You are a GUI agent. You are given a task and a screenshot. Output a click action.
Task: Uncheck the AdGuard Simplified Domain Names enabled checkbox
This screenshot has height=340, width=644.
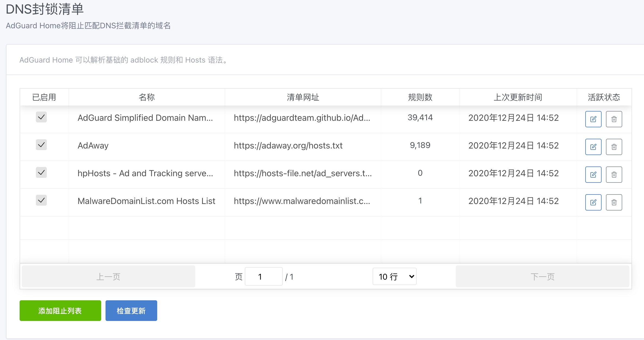(x=41, y=117)
